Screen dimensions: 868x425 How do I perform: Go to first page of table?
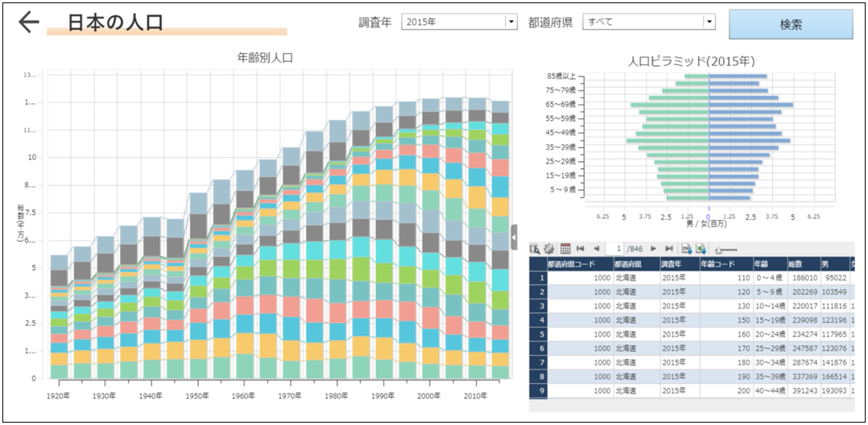click(581, 249)
